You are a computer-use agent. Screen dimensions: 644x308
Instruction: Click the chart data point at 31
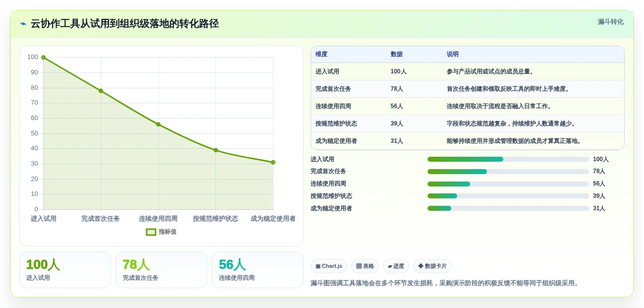[x=273, y=162]
